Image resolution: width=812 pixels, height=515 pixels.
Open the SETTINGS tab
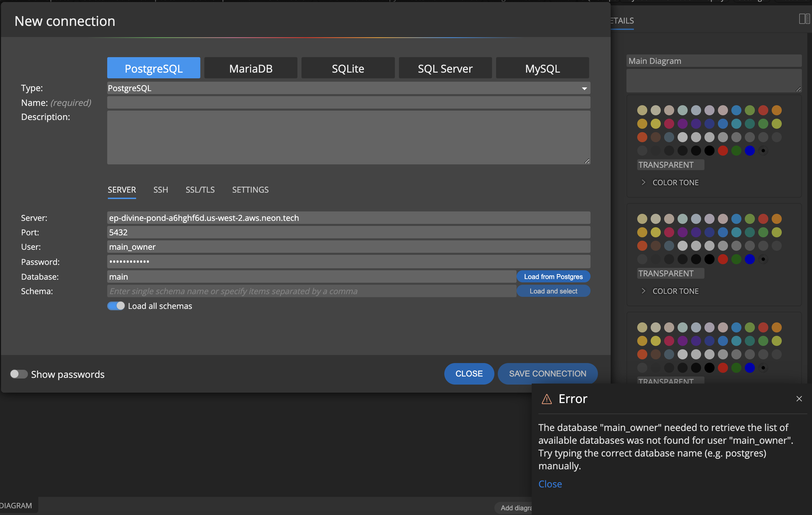pos(250,190)
